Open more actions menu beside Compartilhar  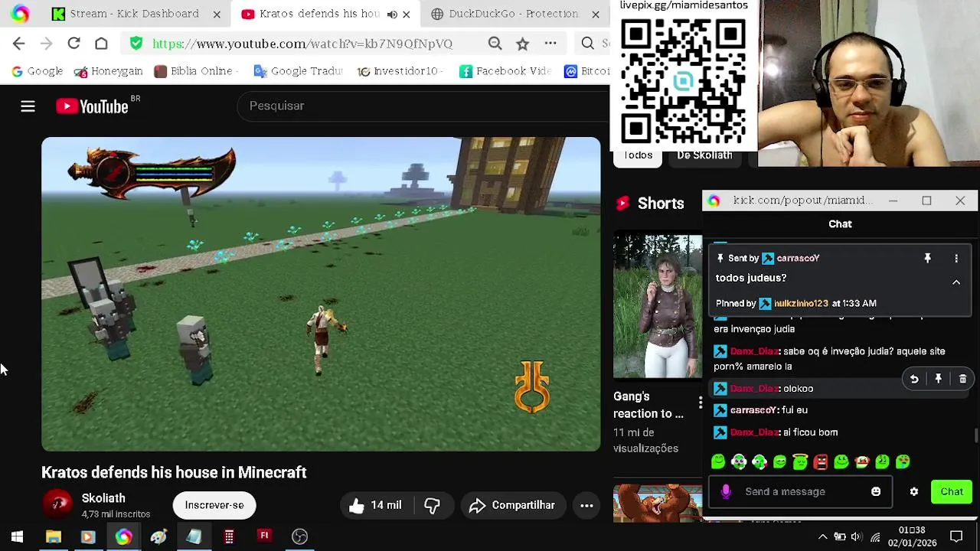[586, 505]
